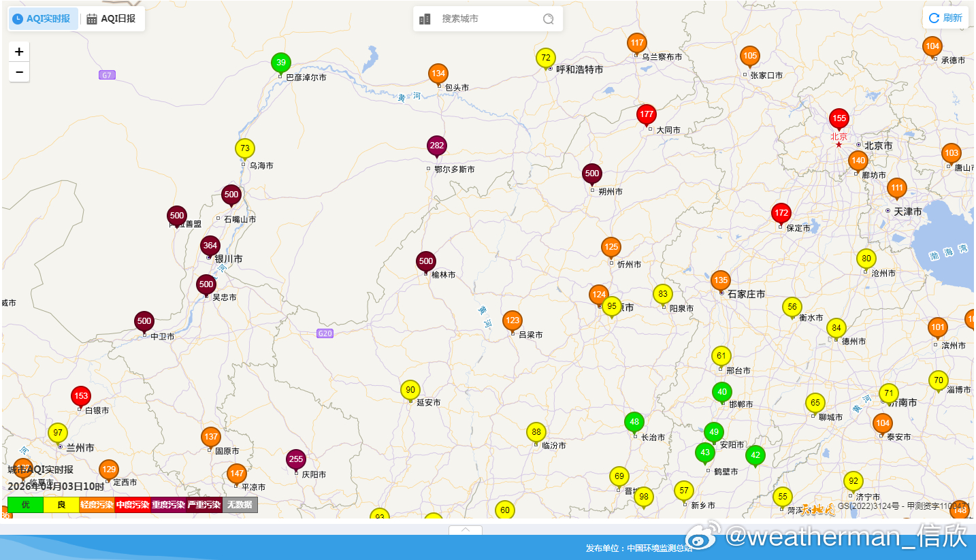The image size is (976, 560).
Task: Refresh data with the 刷新 button
Action: coord(945,18)
